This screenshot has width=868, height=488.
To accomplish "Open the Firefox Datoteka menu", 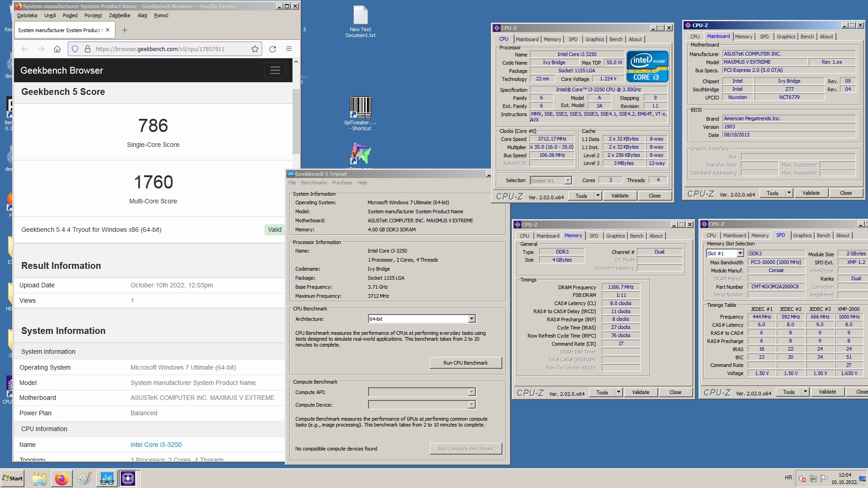I will tap(27, 15).
